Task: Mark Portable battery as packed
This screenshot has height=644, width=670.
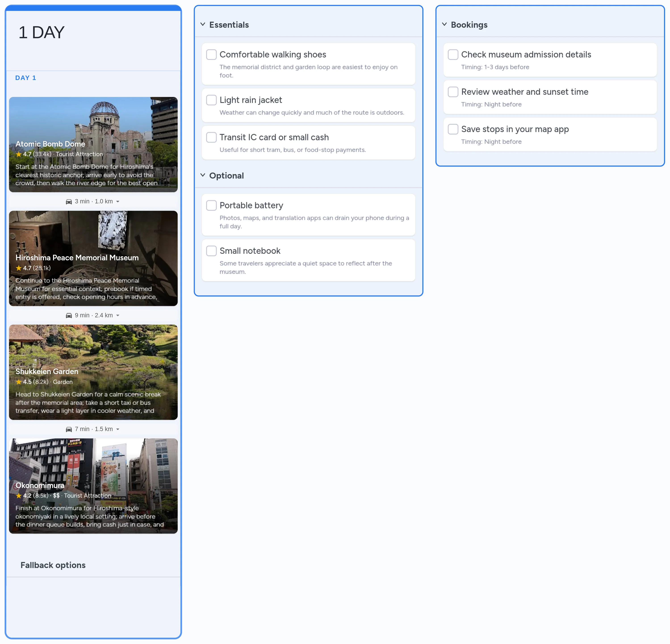Action: coord(211,205)
